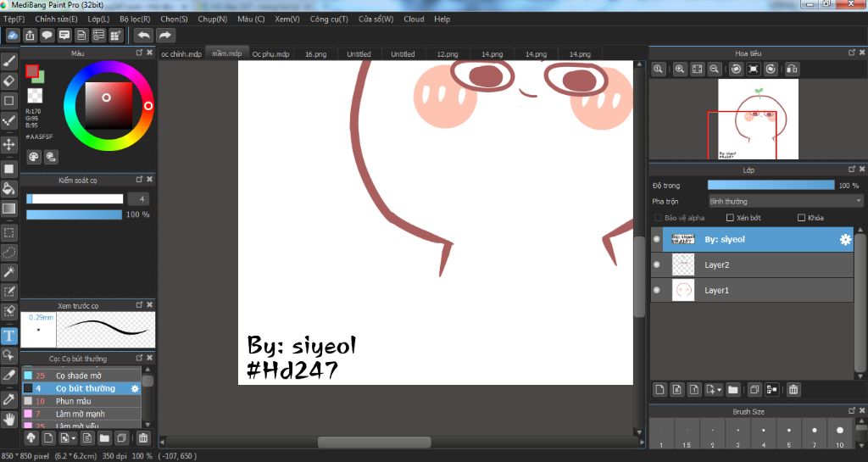Screen dimensions: 868x462
Task: Click the Undo arrow in the top toolbar
Action: tap(143, 36)
